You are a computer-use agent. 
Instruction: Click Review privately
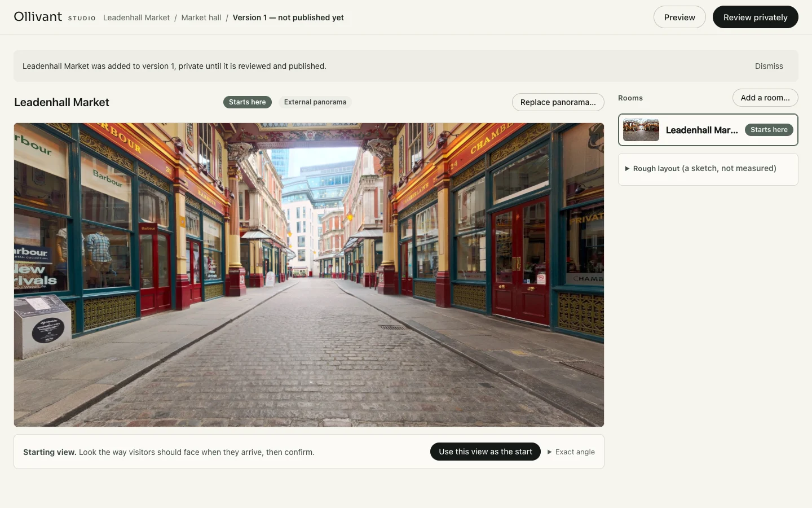pyautogui.click(x=756, y=17)
